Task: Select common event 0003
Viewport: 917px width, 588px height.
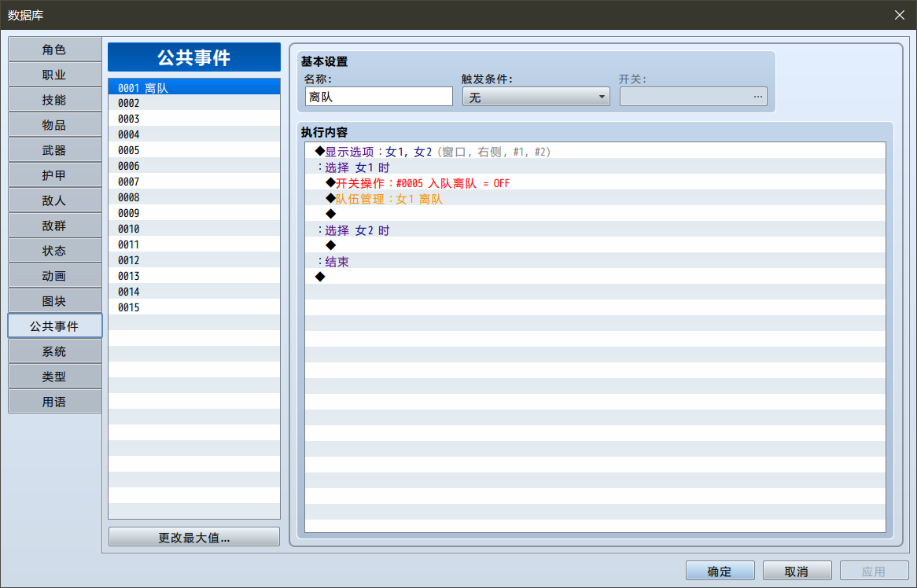Action: click(194, 119)
